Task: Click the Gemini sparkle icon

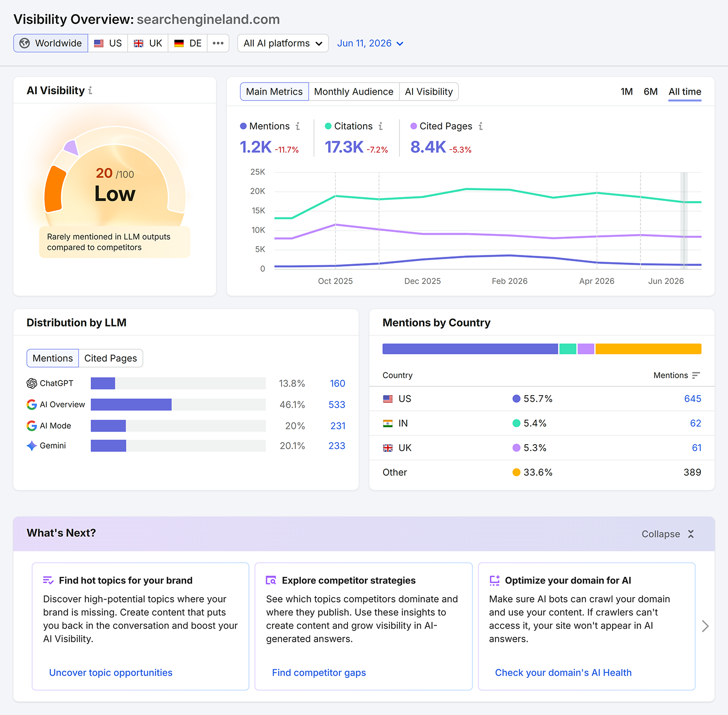Action: 32,446
